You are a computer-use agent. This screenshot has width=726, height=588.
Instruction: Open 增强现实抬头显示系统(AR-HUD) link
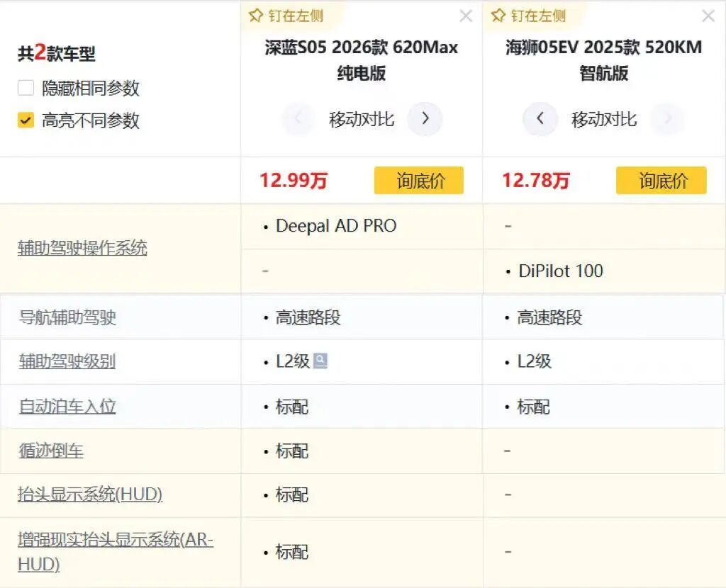115,552
